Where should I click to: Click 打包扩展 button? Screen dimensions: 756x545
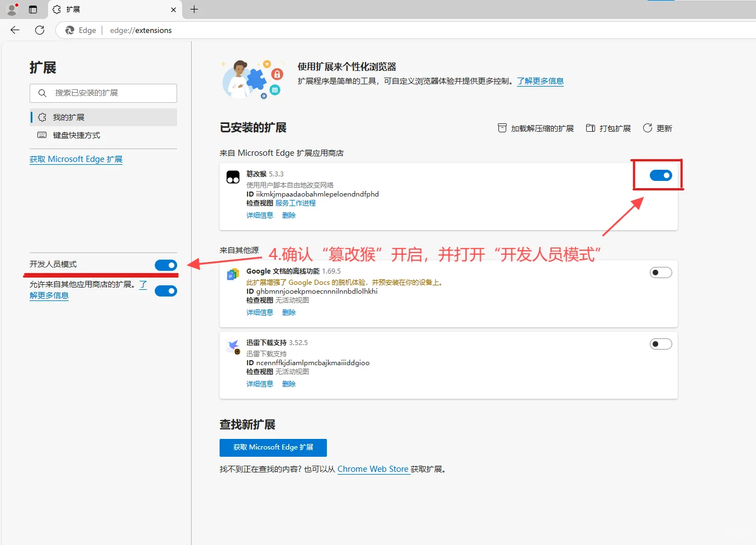coord(608,128)
